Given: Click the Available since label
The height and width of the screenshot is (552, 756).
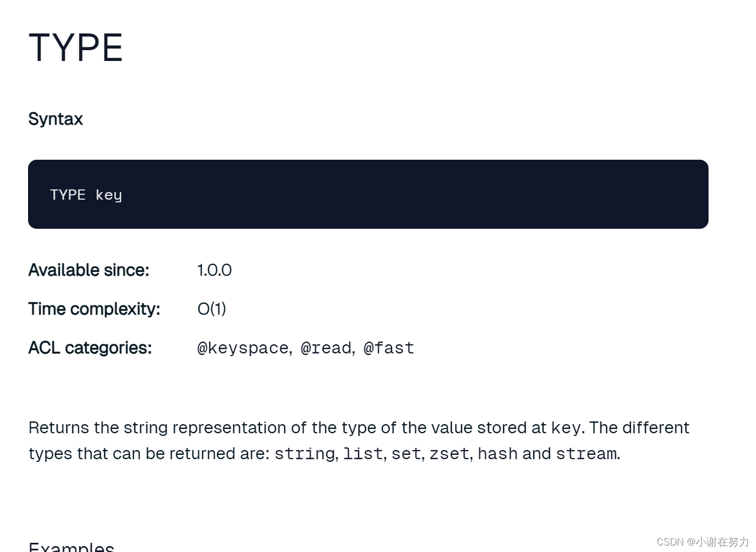Looking at the screenshot, I should click(x=88, y=270).
